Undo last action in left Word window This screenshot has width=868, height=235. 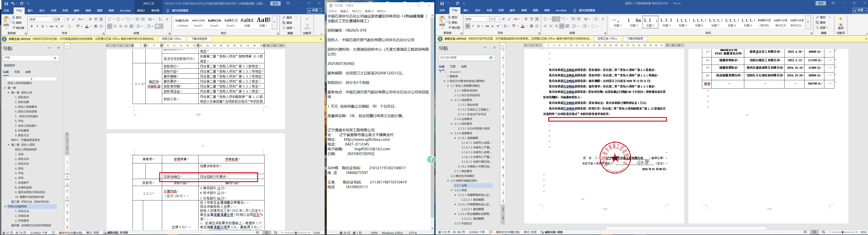point(13,3)
